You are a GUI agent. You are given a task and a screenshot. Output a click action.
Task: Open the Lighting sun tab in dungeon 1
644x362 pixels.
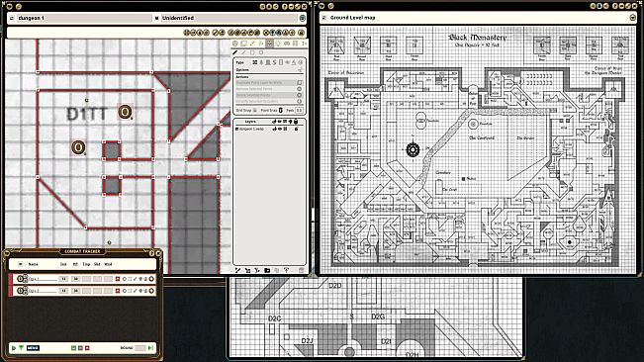pyautogui.click(x=278, y=44)
